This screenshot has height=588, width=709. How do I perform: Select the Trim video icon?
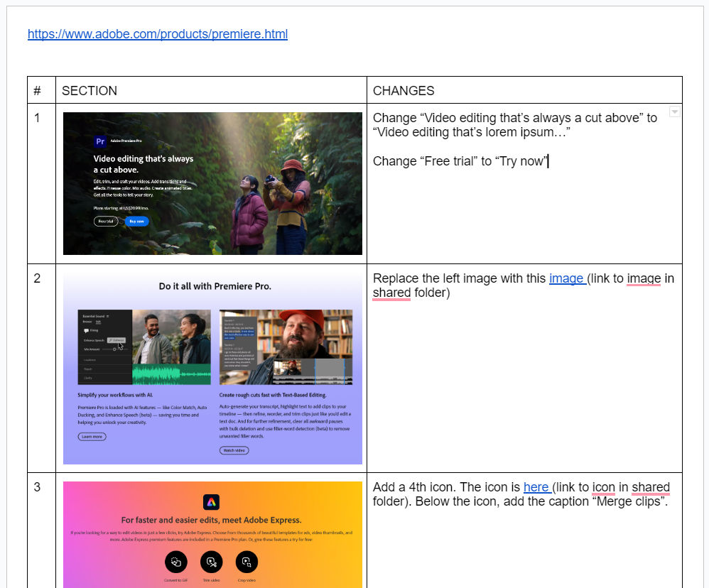211,562
